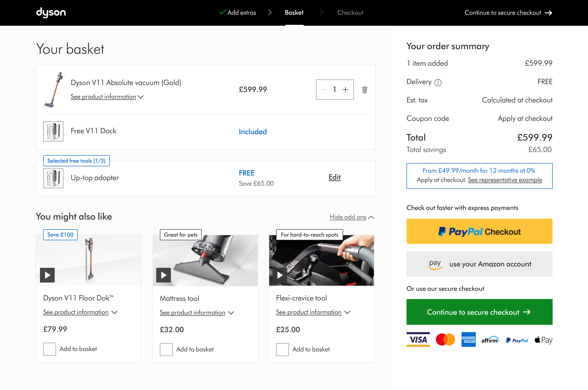Click the Dyson V11 Absolute vacuum thumbnail
Screen dimensions: 588x390
click(54, 90)
